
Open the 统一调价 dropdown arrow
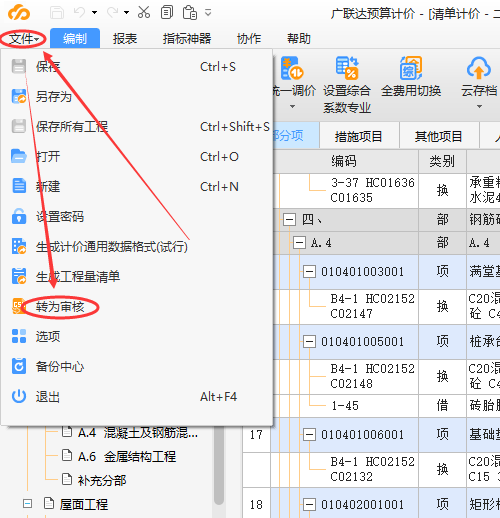click(x=292, y=107)
